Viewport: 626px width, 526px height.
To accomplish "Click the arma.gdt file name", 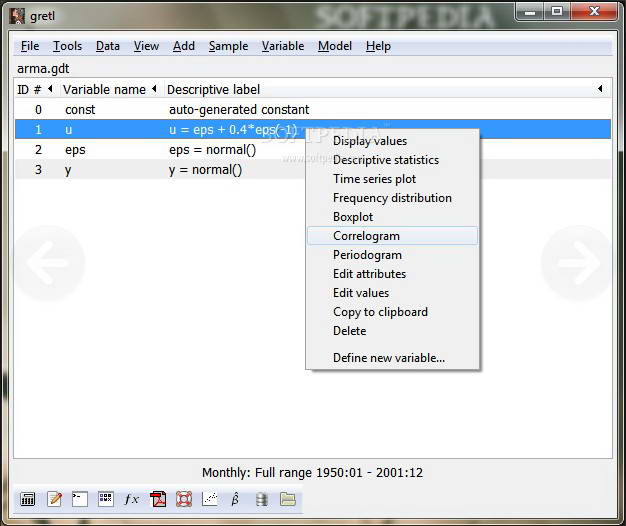I will (x=43, y=69).
